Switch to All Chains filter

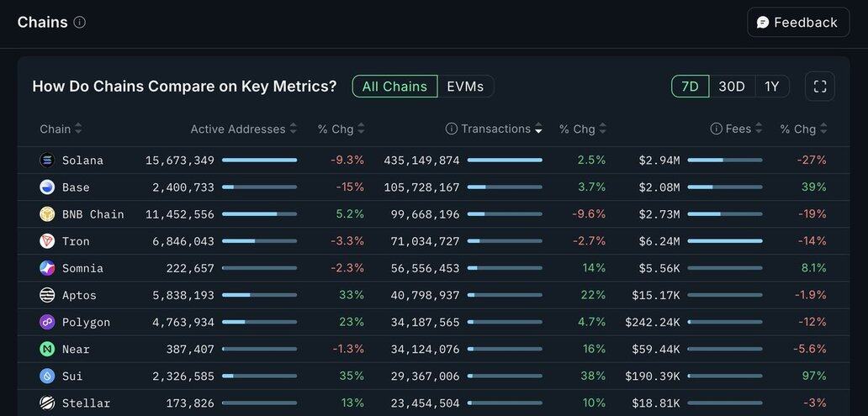tap(394, 87)
